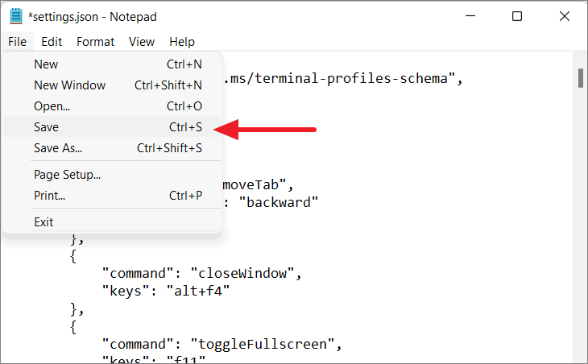Click in the toggleFullscreen text line
Viewport: 588px width, 364px height.
(x=222, y=344)
